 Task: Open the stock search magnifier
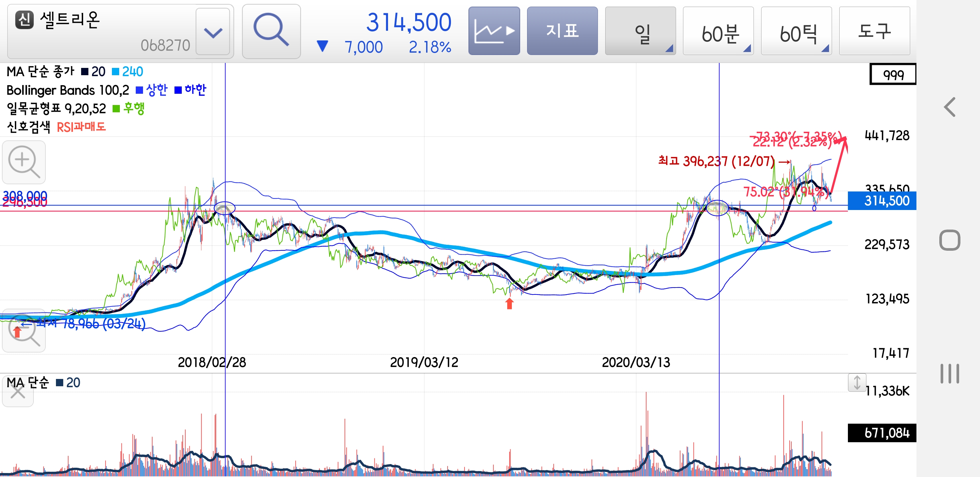click(271, 30)
